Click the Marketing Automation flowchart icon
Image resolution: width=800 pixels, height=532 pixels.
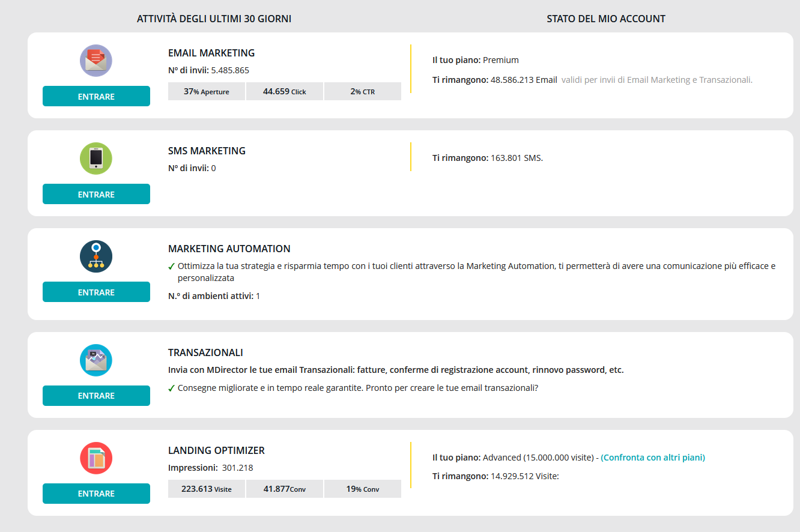(96, 256)
